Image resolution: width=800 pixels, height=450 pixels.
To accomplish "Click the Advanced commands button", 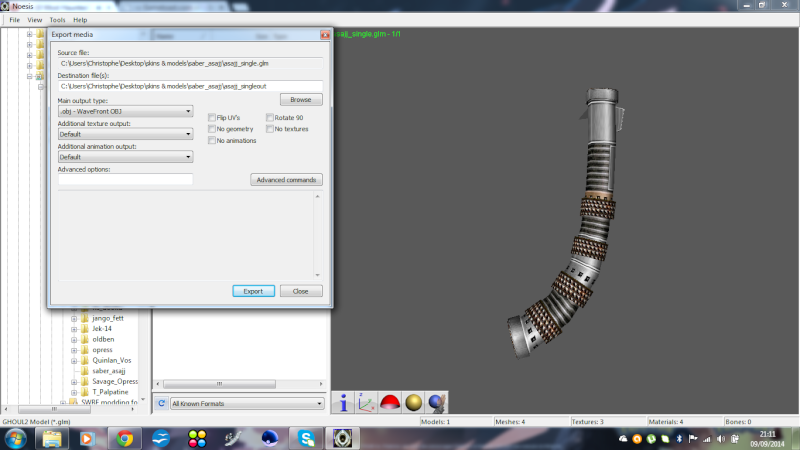I will 286,180.
